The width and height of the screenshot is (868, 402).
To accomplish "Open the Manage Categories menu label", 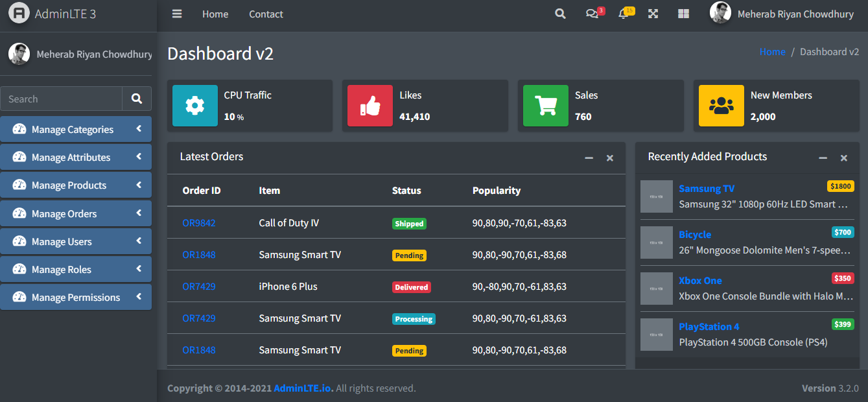I will (73, 130).
